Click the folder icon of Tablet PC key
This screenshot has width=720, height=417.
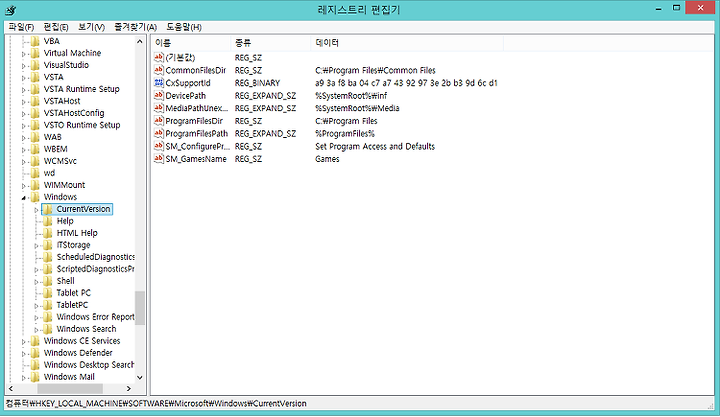click(48, 293)
